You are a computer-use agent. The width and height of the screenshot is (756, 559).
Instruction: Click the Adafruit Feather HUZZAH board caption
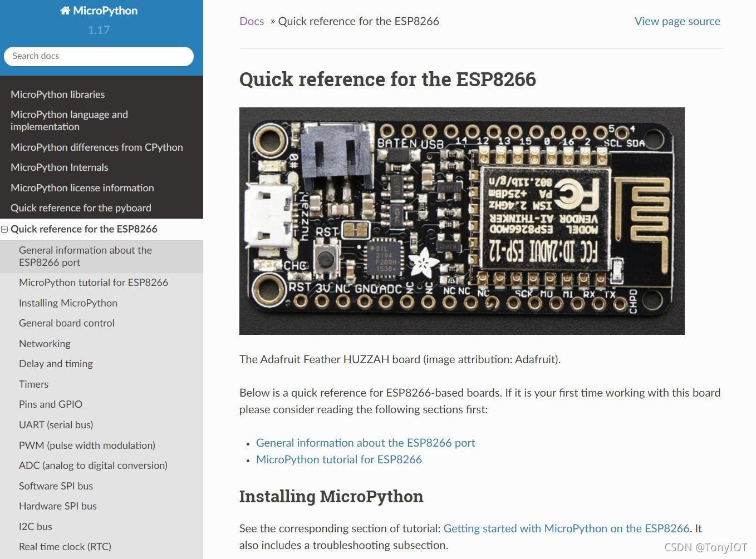click(x=400, y=359)
